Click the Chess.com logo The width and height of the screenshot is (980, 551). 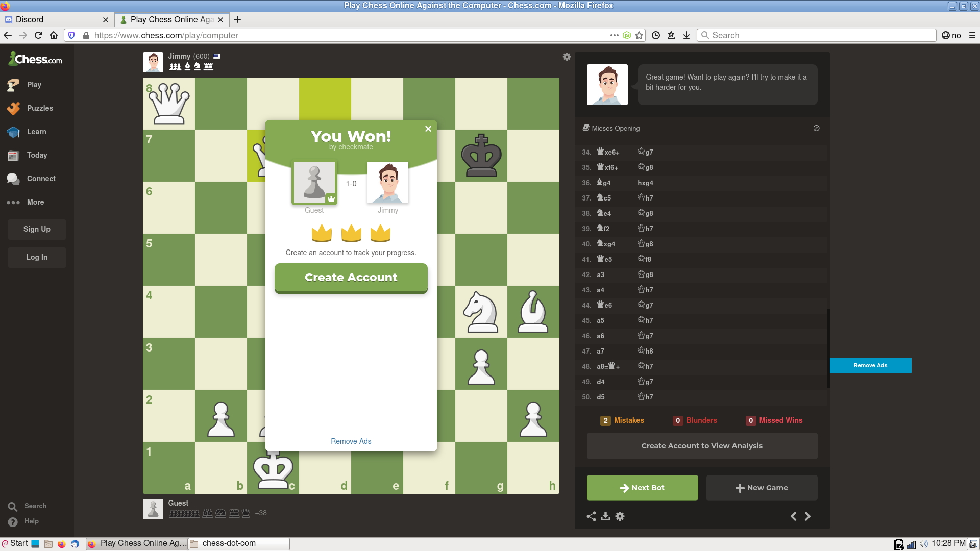(x=36, y=59)
